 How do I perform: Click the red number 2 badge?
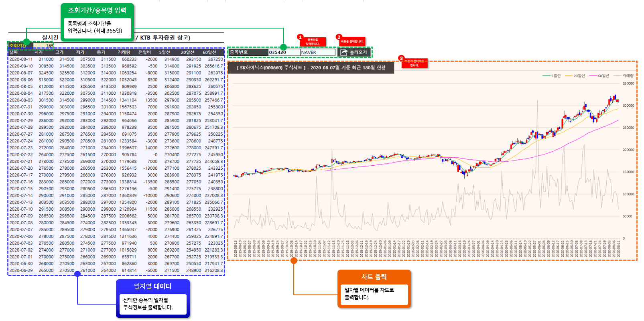coord(339,37)
